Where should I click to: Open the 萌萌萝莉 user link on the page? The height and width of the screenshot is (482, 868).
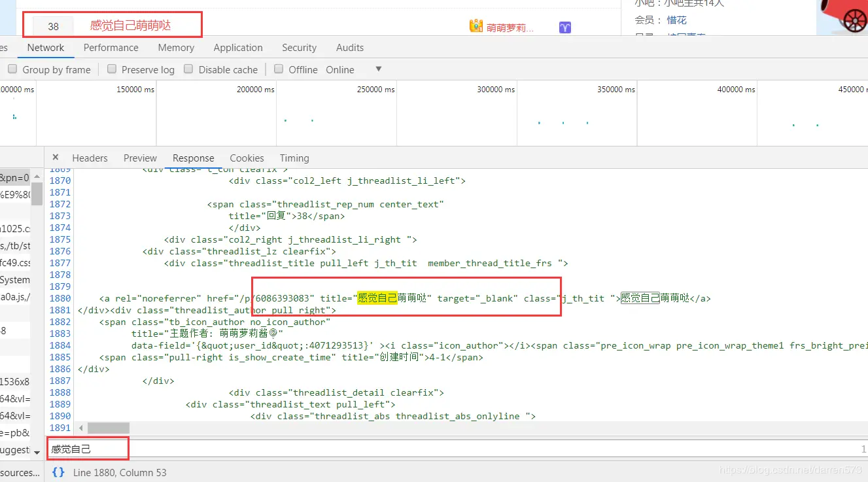click(x=510, y=27)
